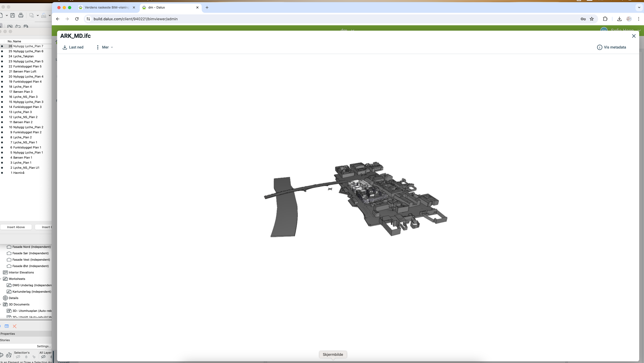Expand the 3D Documents tree node
Viewport: 644px width, 363px height.
(1, 304)
